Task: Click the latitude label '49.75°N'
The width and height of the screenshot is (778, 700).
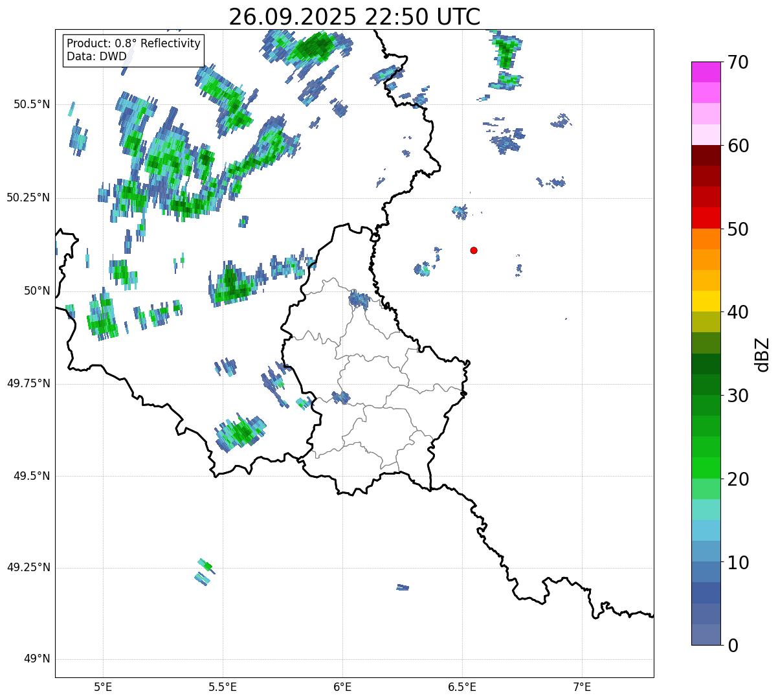Action: click(28, 383)
